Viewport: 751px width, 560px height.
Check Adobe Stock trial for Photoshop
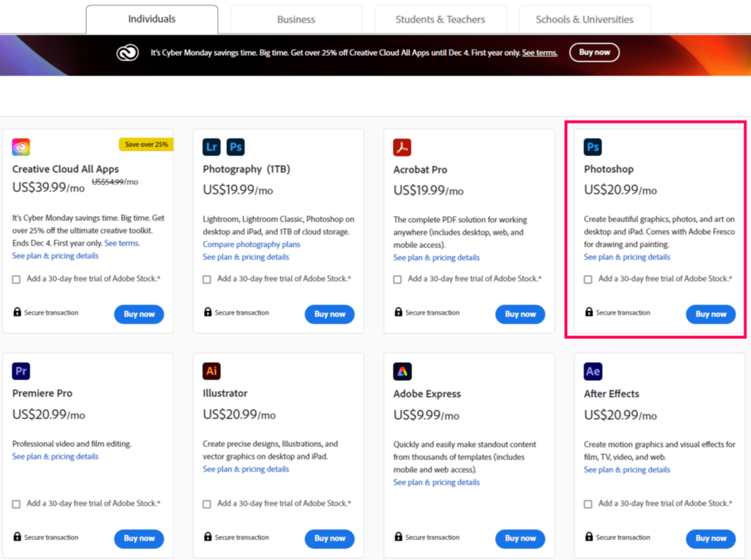[x=588, y=279]
